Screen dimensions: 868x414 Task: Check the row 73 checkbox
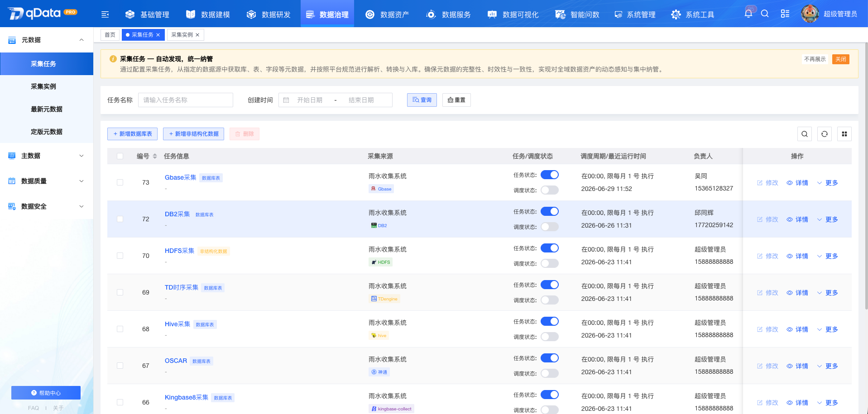click(x=120, y=182)
